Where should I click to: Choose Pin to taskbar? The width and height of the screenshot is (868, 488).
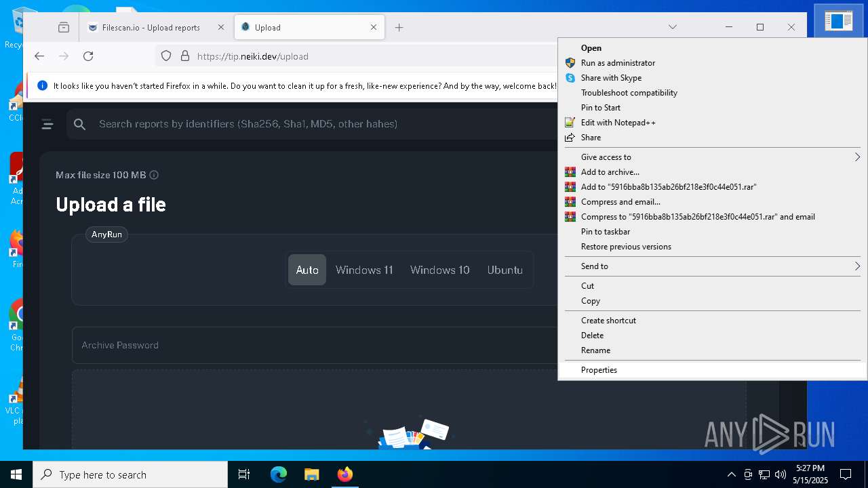(x=712, y=232)
